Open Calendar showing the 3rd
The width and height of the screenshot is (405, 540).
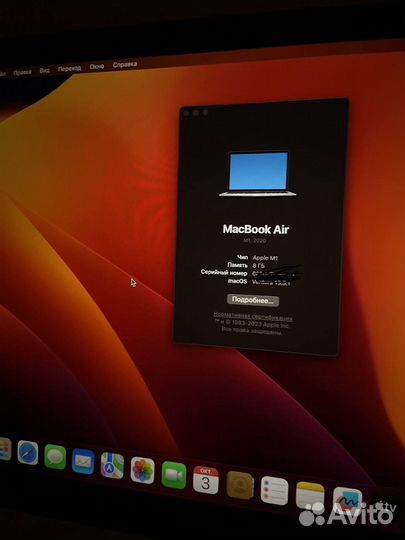206,480
